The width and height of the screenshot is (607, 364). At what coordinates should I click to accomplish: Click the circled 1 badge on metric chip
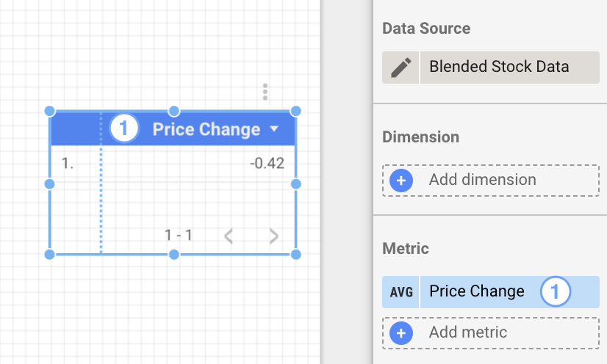[556, 291]
